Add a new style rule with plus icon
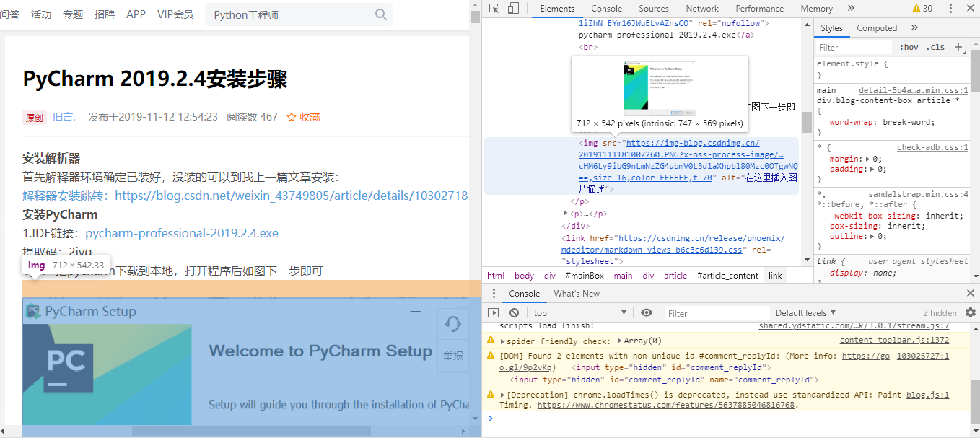The width and height of the screenshot is (980, 438). point(958,47)
